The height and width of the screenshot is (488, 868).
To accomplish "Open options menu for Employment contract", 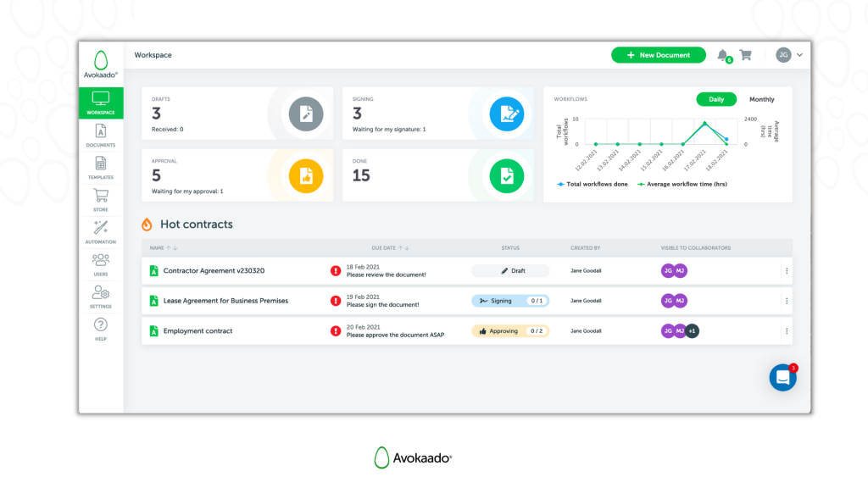I will 787,331.
